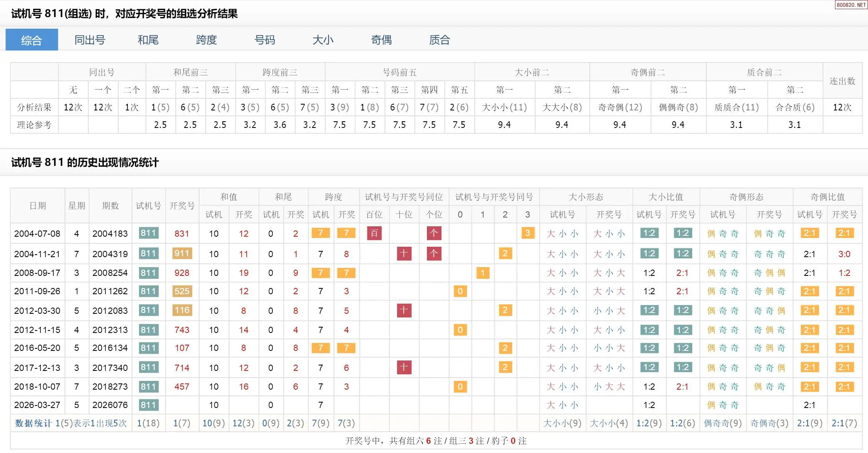This screenshot has height=453, width=868.
Task: Open the 和尾 tab
Action: (x=148, y=40)
